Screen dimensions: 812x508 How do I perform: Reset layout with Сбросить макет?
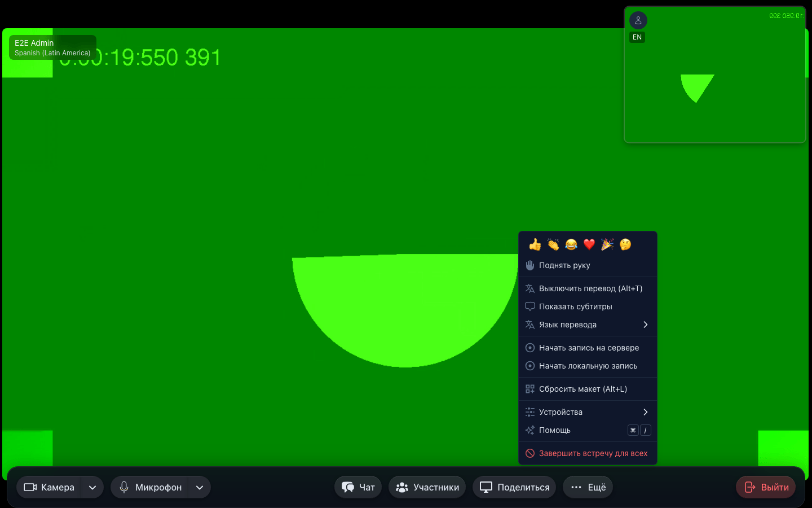point(588,389)
